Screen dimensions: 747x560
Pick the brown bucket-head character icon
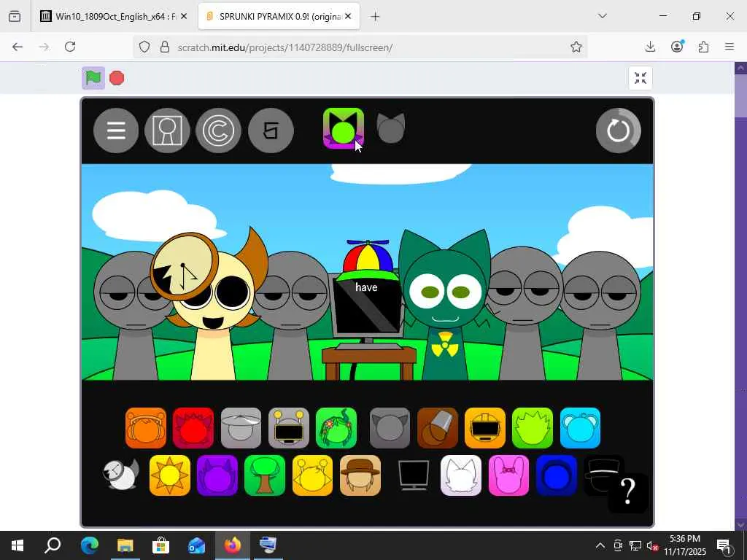coord(438,427)
